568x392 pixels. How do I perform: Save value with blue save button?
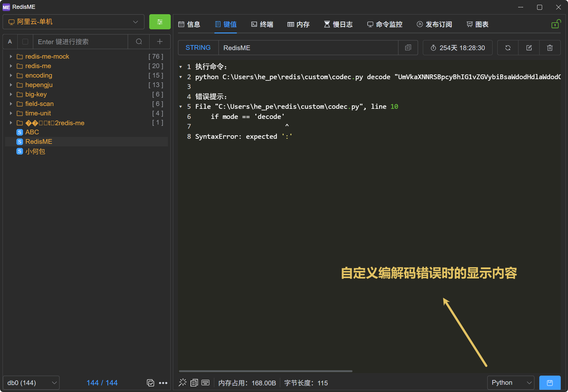[x=550, y=383]
